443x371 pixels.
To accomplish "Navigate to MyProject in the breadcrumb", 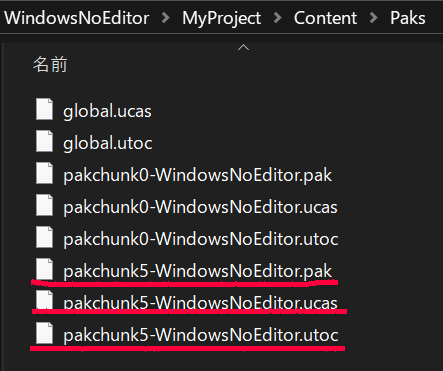I will (221, 18).
